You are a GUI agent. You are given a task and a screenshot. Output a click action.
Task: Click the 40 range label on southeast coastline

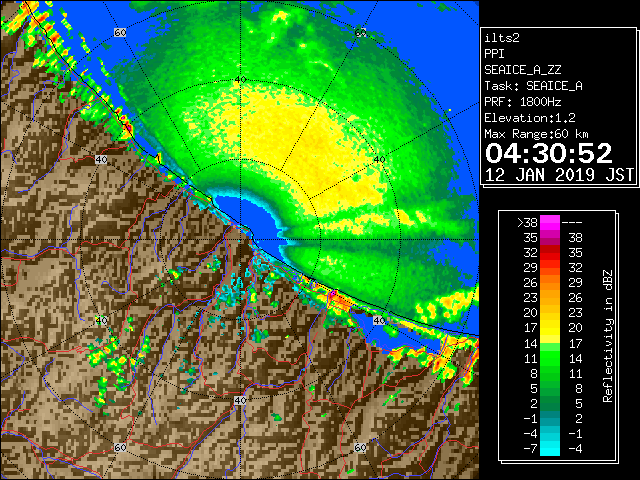tap(379, 320)
